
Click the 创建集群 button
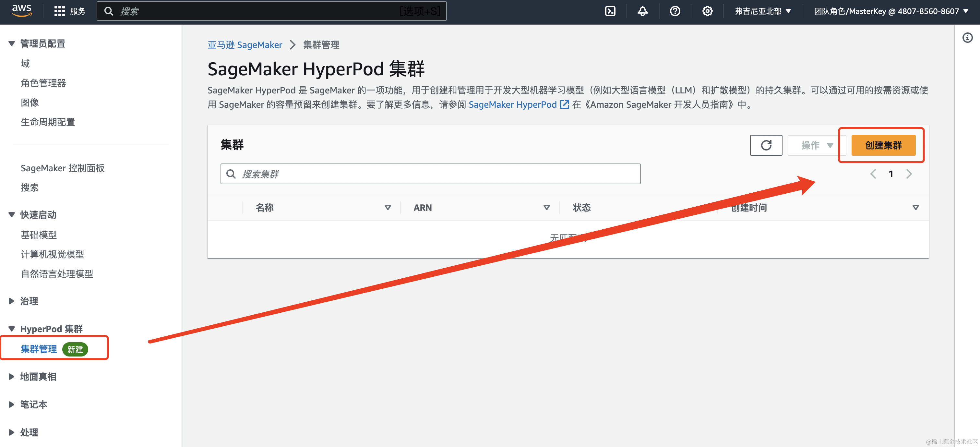coord(883,145)
